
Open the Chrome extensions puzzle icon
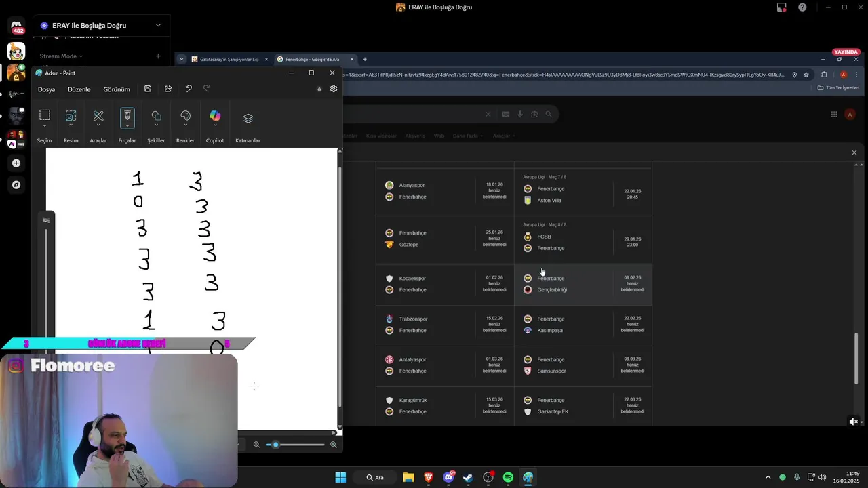click(x=825, y=75)
